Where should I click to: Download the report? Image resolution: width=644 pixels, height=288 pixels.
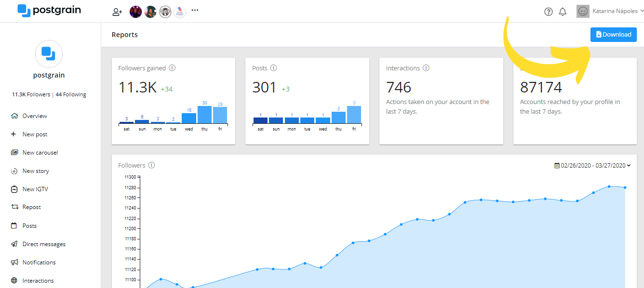pyautogui.click(x=613, y=35)
